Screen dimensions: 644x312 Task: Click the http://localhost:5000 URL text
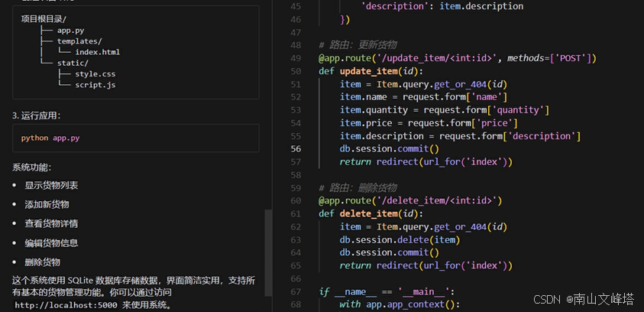point(66,305)
